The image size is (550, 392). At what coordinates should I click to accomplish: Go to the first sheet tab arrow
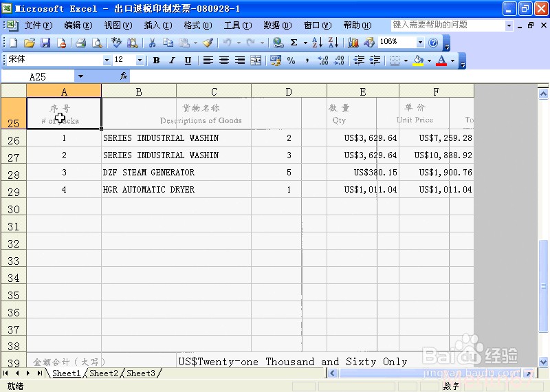(x=5, y=373)
